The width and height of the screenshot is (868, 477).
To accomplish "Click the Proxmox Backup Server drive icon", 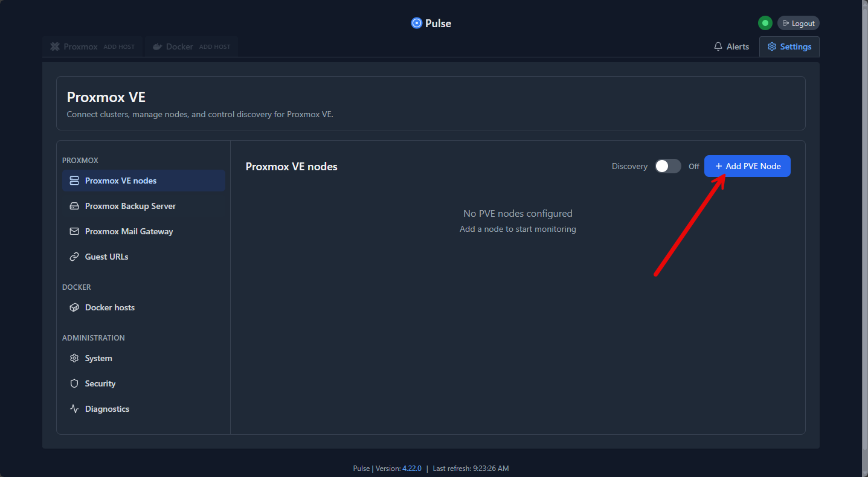I will pos(74,206).
